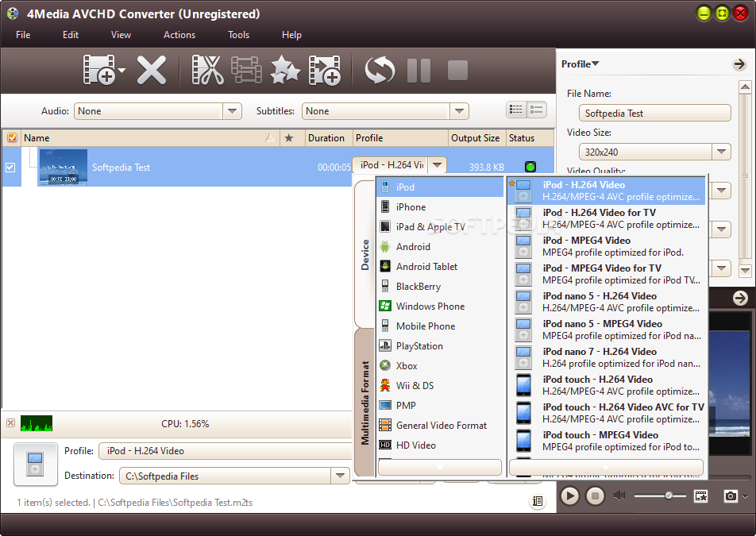The height and width of the screenshot is (536, 756).
Task: Click the iPod device profile icon button
Action: pos(36,464)
